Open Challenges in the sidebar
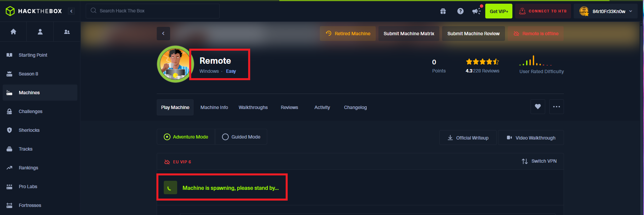 pos(40,111)
